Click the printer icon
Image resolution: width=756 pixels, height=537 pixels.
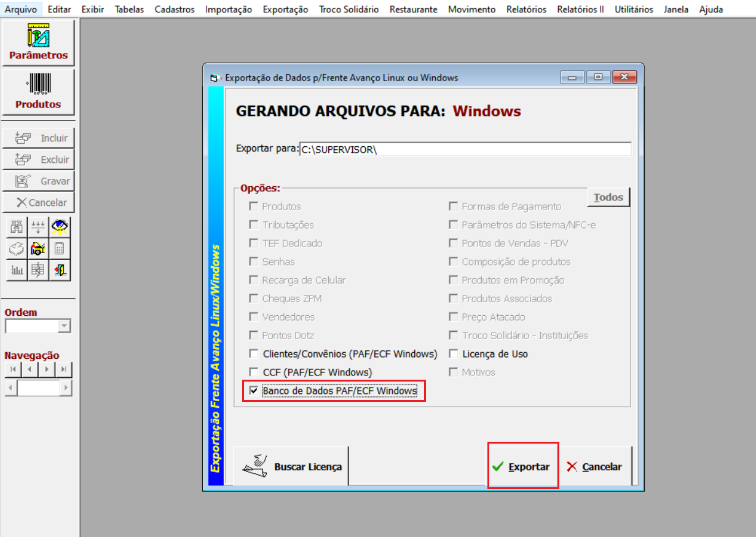(x=17, y=249)
